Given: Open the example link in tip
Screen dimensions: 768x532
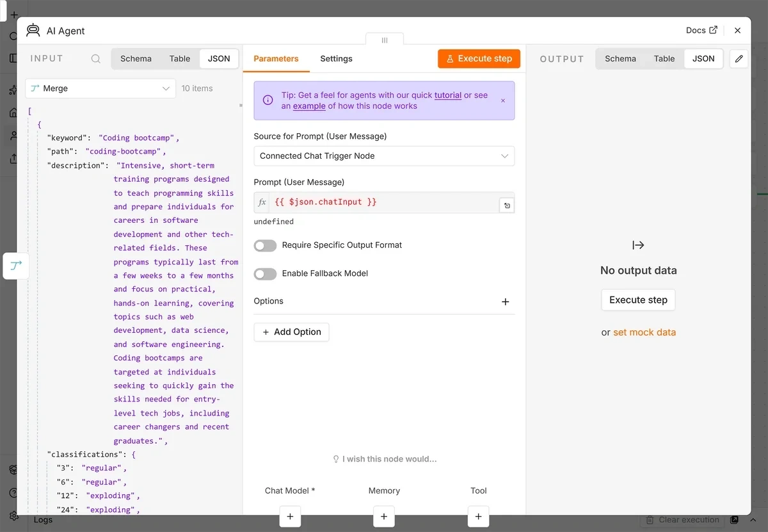Looking at the screenshot, I should pyautogui.click(x=309, y=106).
